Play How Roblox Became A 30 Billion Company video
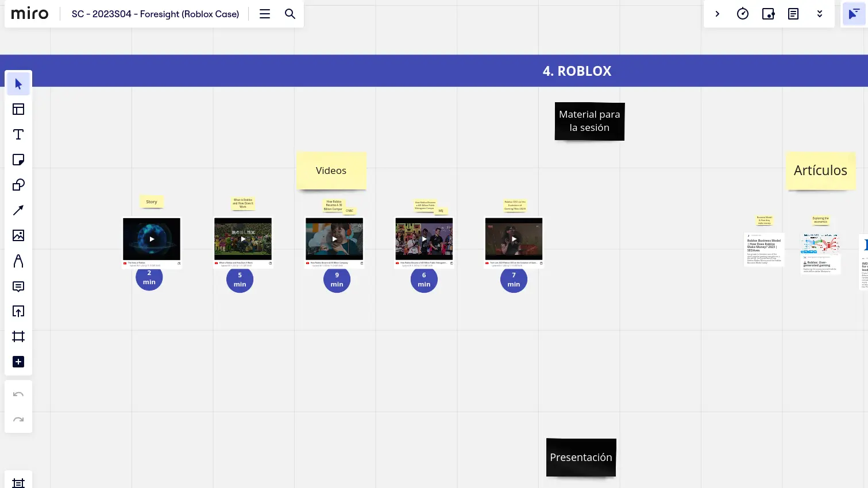The width and height of the screenshot is (868, 488). coord(334,239)
